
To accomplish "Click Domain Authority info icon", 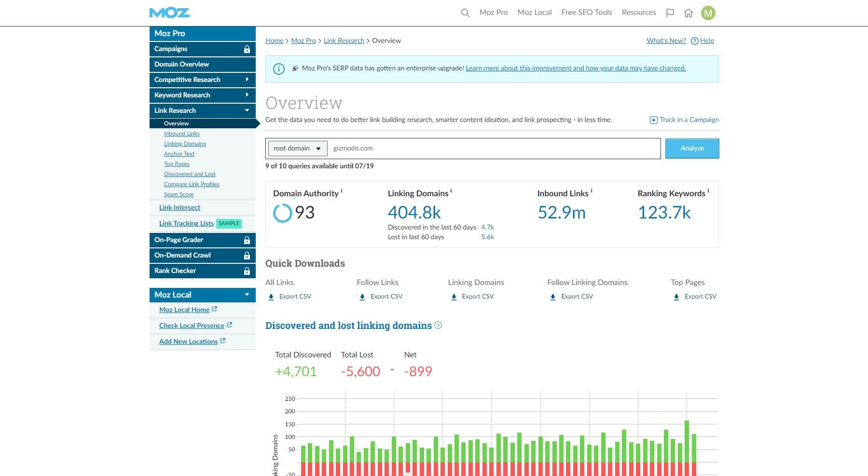I will point(342,191).
